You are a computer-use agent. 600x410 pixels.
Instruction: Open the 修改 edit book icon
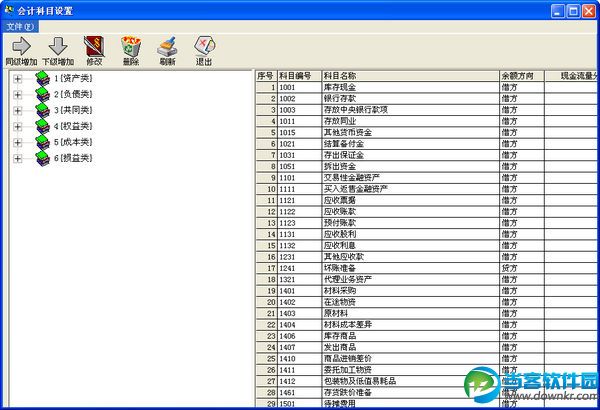94,46
